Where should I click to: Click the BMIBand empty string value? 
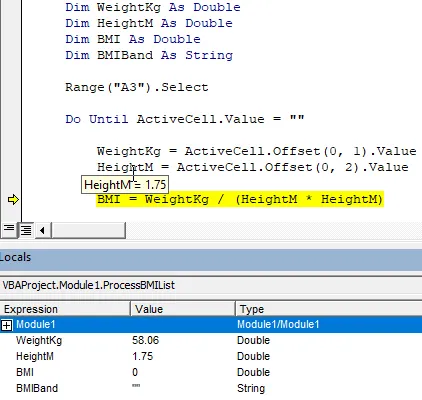click(136, 386)
